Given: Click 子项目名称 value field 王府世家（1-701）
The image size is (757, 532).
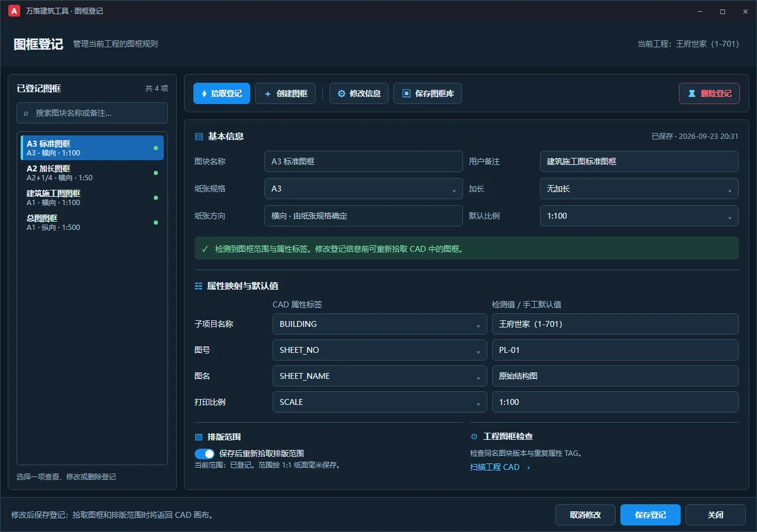Looking at the screenshot, I should (x=615, y=324).
